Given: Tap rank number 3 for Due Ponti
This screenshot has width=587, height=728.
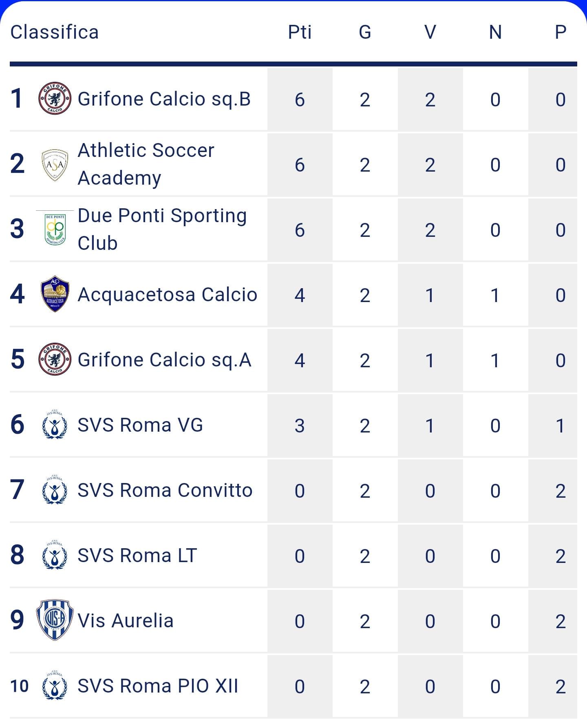Looking at the screenshot, I should (x=17, y=229).
